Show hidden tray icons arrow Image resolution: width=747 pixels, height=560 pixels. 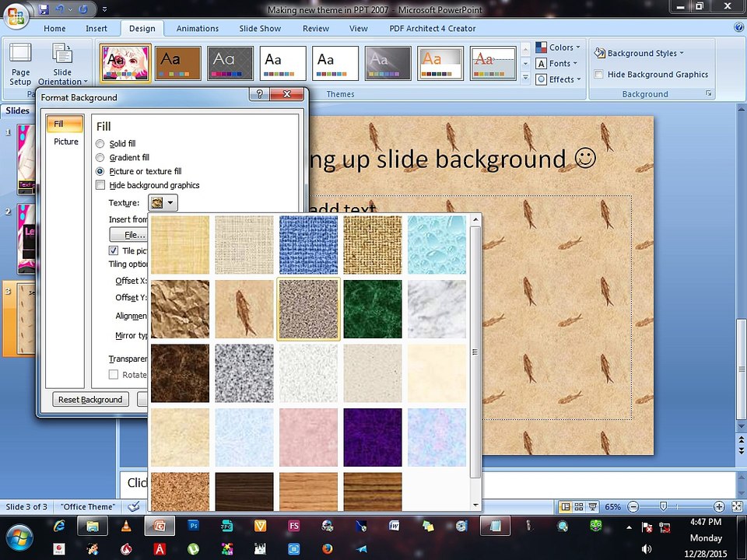click(x=629, y=527)
